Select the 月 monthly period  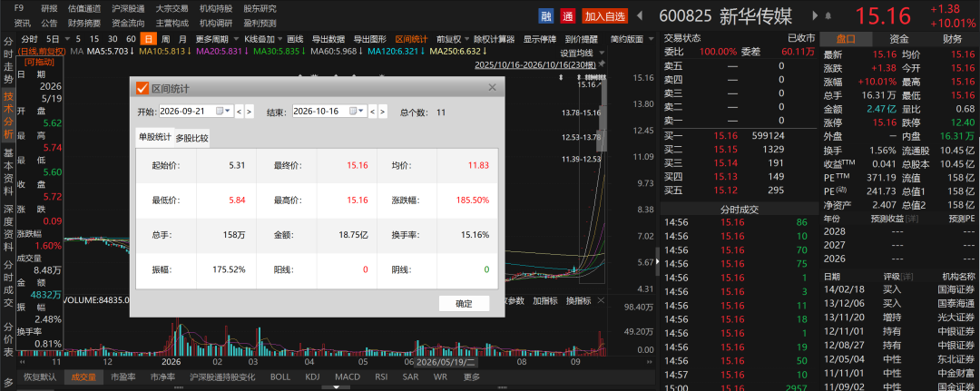pyautogui.click(x=181, y=39)
